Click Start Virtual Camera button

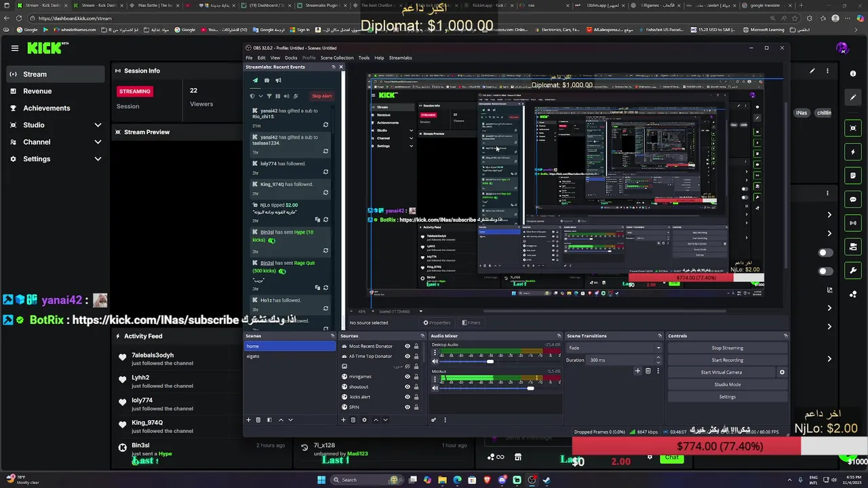pos(722,372)
